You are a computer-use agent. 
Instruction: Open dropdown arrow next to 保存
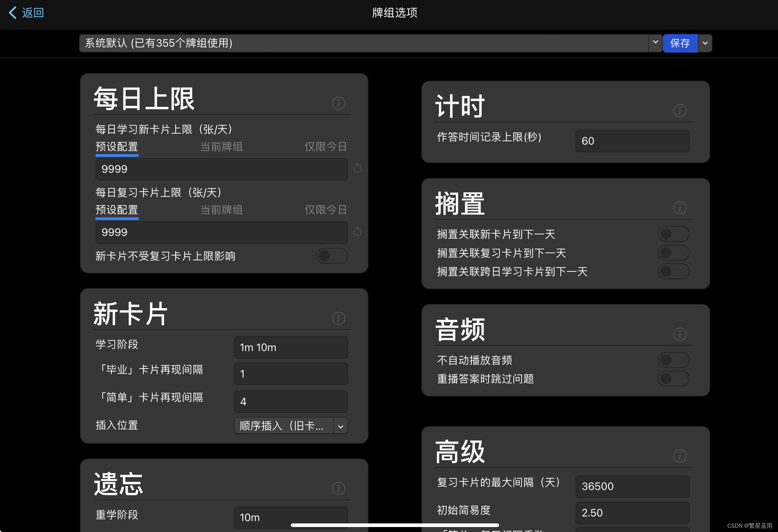point(705,43)
